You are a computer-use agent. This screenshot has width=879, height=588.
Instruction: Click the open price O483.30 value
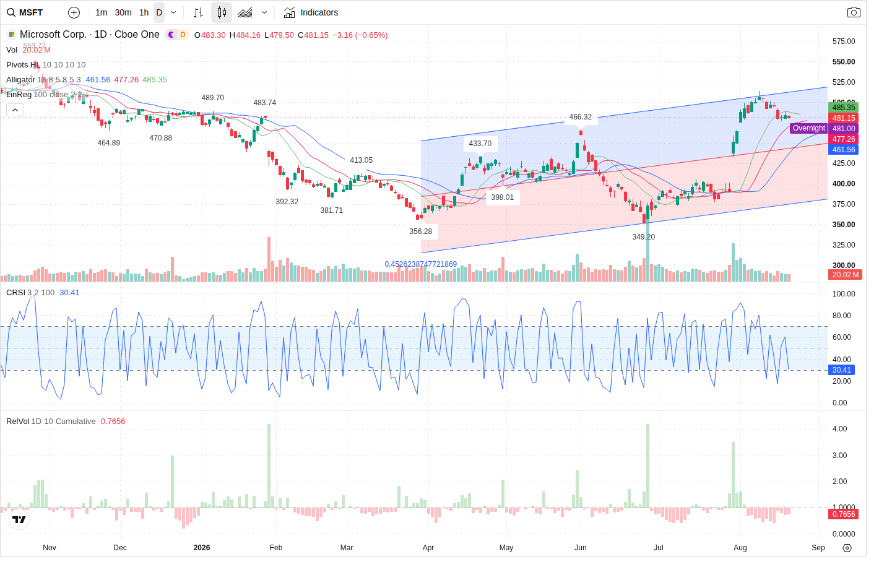pos(210,35)
